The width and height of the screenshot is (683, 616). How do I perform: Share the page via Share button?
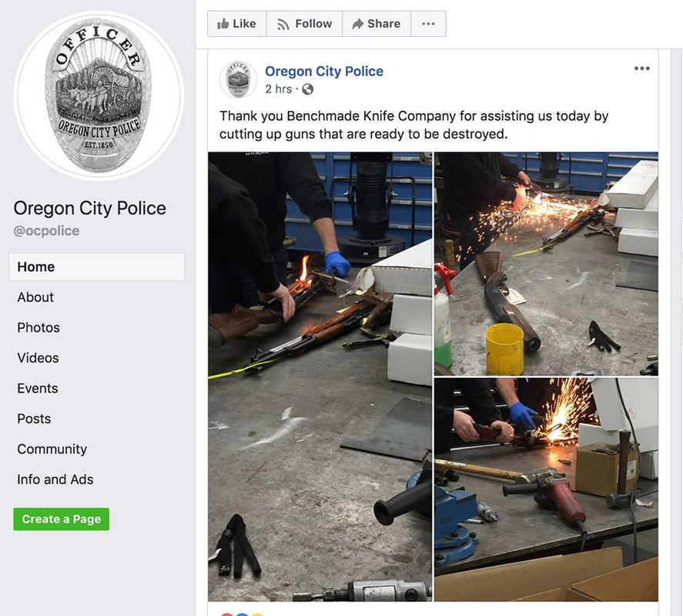[377, 24]
